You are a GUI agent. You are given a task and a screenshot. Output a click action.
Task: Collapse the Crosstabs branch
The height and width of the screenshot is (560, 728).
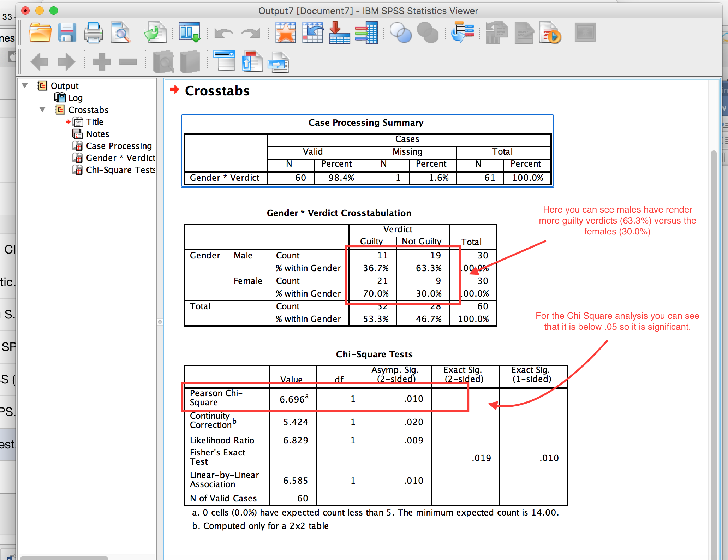point(42,110)
